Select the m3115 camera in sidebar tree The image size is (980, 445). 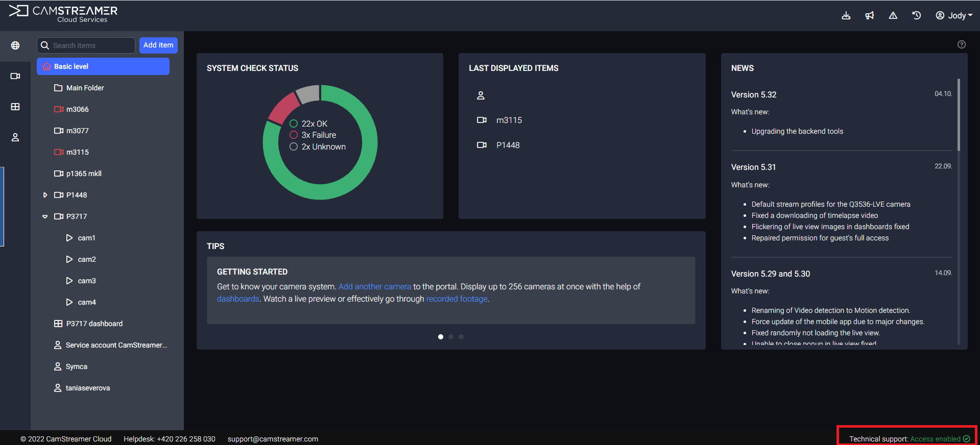71,152
